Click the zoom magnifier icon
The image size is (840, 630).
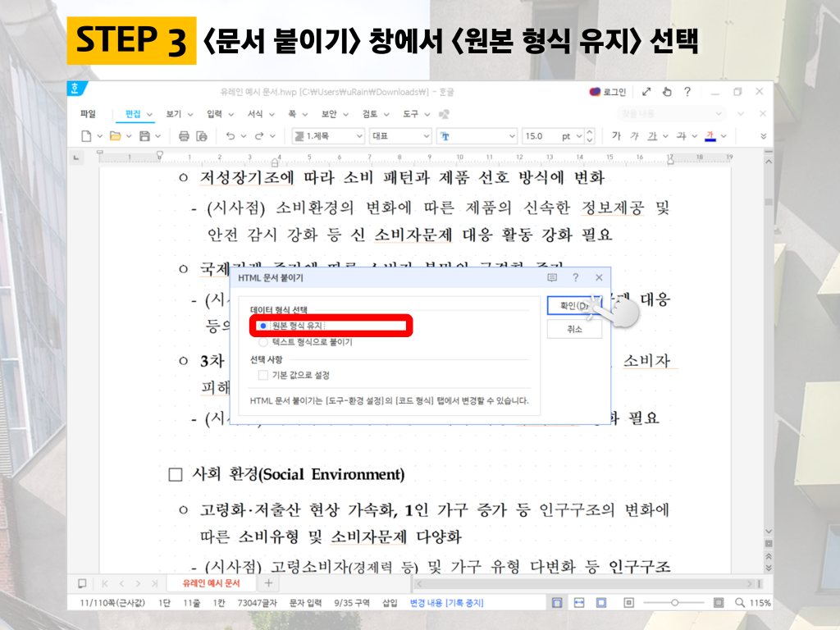tap(740, 603)
